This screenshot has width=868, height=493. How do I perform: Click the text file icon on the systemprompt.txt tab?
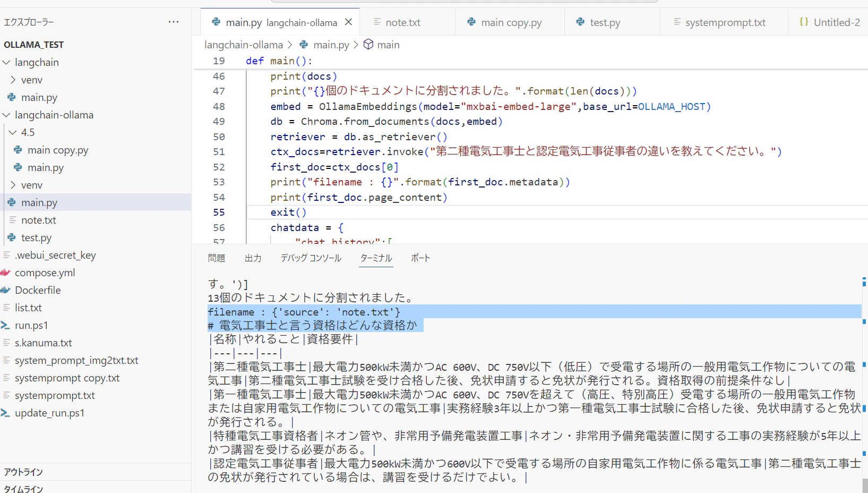pos(677,22)
